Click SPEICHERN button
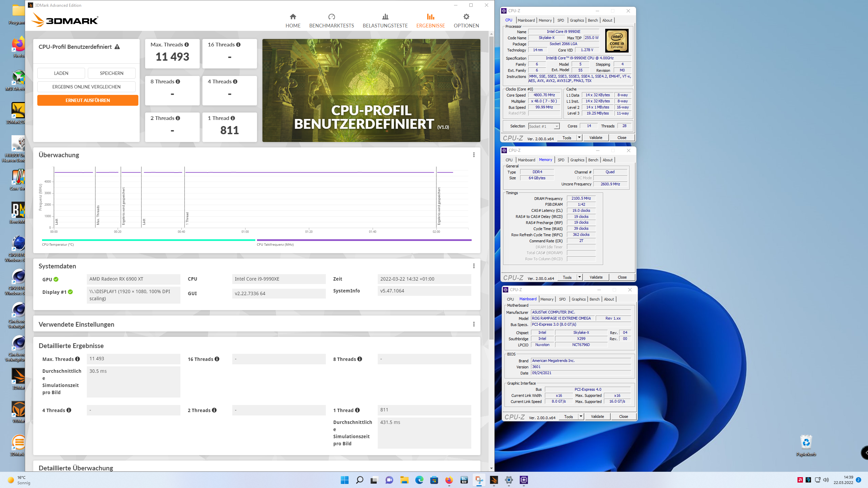The height and width of the screenshot is (488, 868). click(112, 73)
